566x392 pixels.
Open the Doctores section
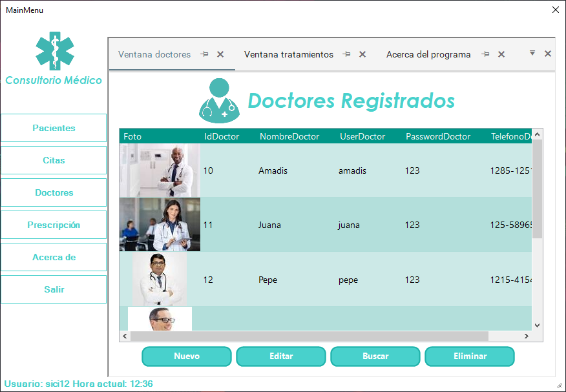click(54, 192)
